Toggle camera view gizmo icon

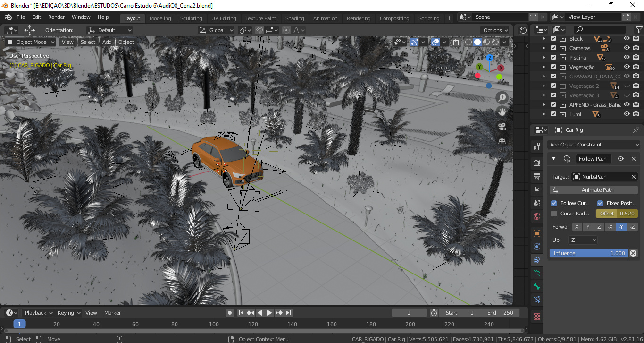pos(502,126)
